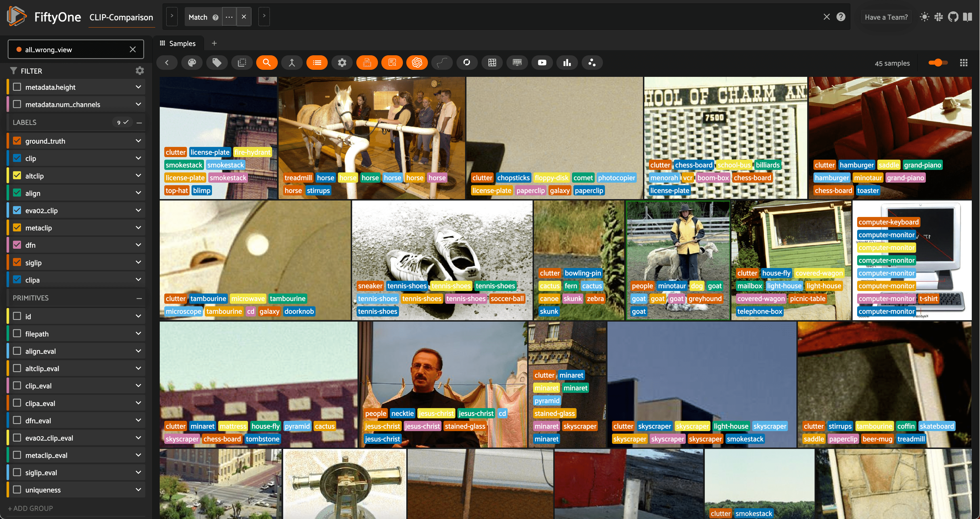Click the GitHub icon in header
Image resolution: width=980 pixels, height=519 pixels.
pos(952,17)
